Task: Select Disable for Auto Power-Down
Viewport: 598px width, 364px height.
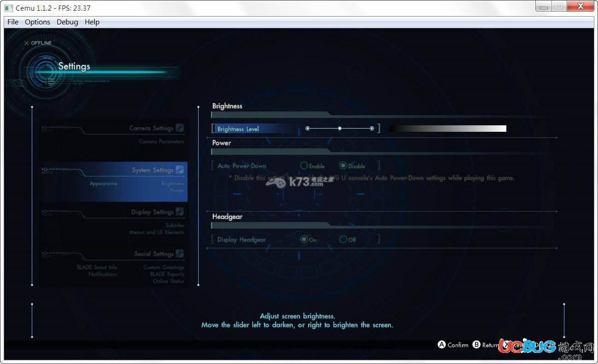Action: [x=352, y=166]
